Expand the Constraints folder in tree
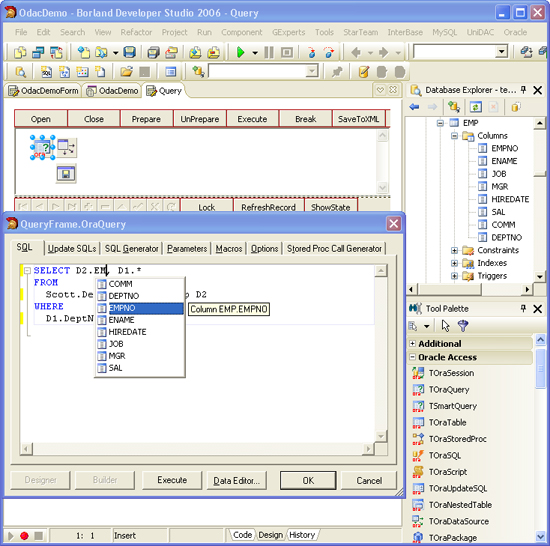The image size is (550, 546). coord(454,250)
